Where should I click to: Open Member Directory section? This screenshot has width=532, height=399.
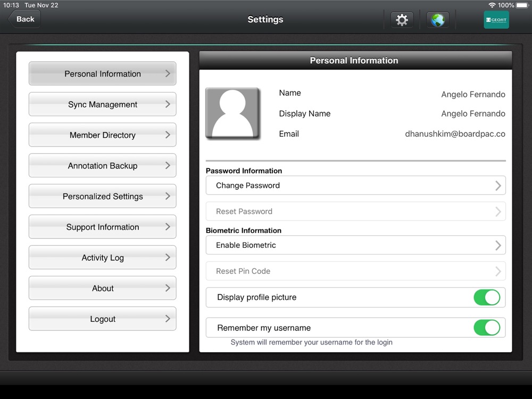point(103,135)
